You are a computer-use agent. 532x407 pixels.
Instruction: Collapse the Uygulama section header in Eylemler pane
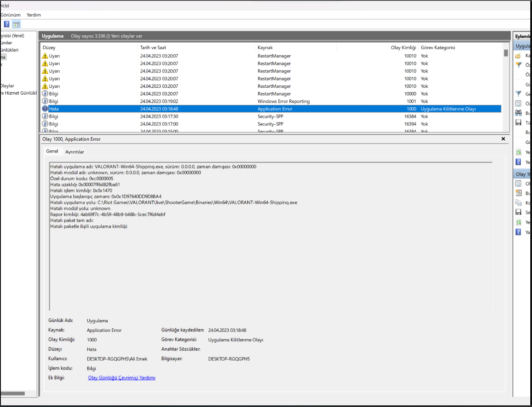click(523, 46)
